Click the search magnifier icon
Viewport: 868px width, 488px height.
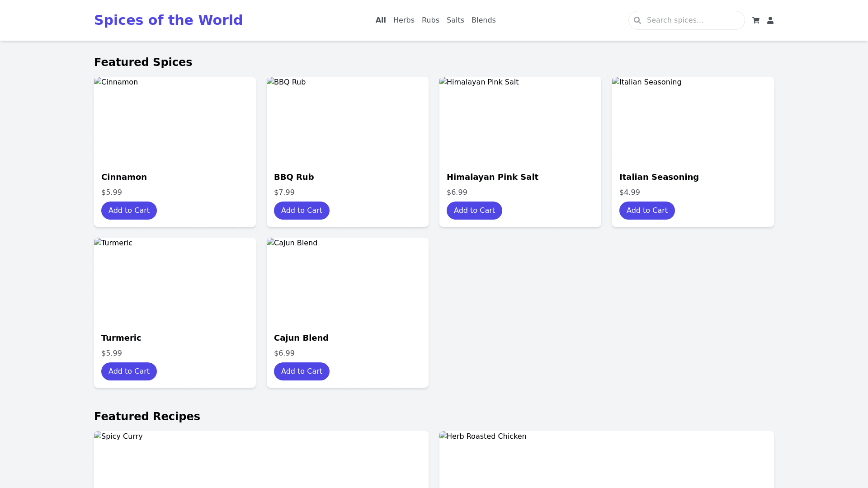tap(637, 20)
